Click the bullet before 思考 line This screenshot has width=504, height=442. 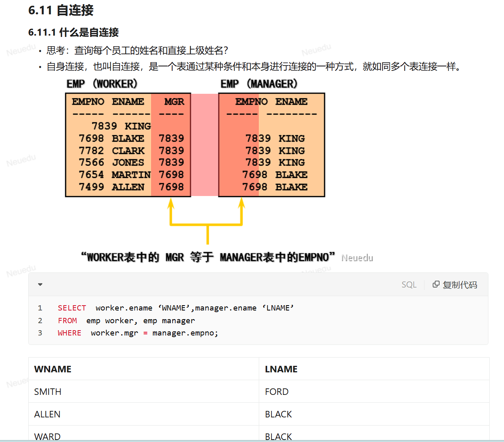click(40, 51)
